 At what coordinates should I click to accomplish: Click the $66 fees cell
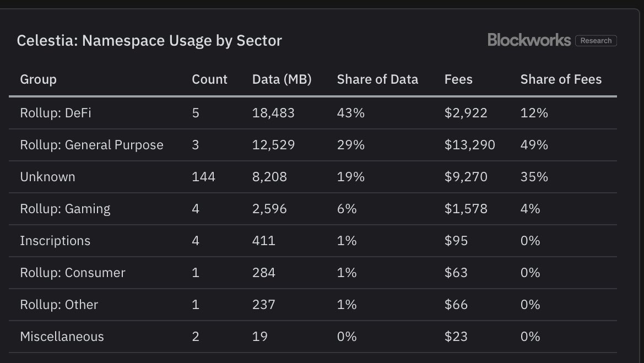(456, 305)
